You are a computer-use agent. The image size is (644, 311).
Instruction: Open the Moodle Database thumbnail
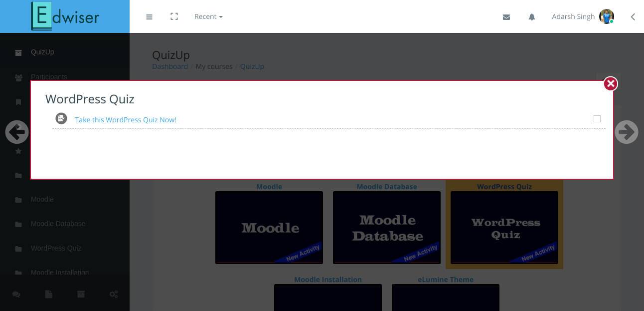[x=387, y=228]
